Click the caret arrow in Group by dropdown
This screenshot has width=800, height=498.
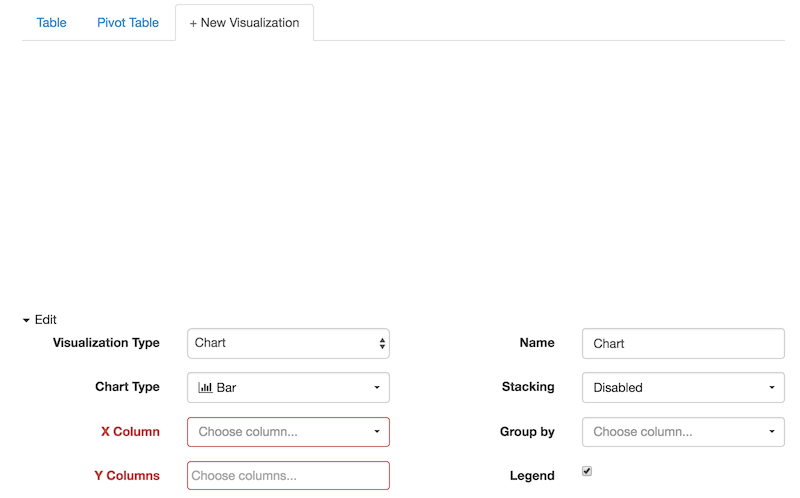[771, 432]
